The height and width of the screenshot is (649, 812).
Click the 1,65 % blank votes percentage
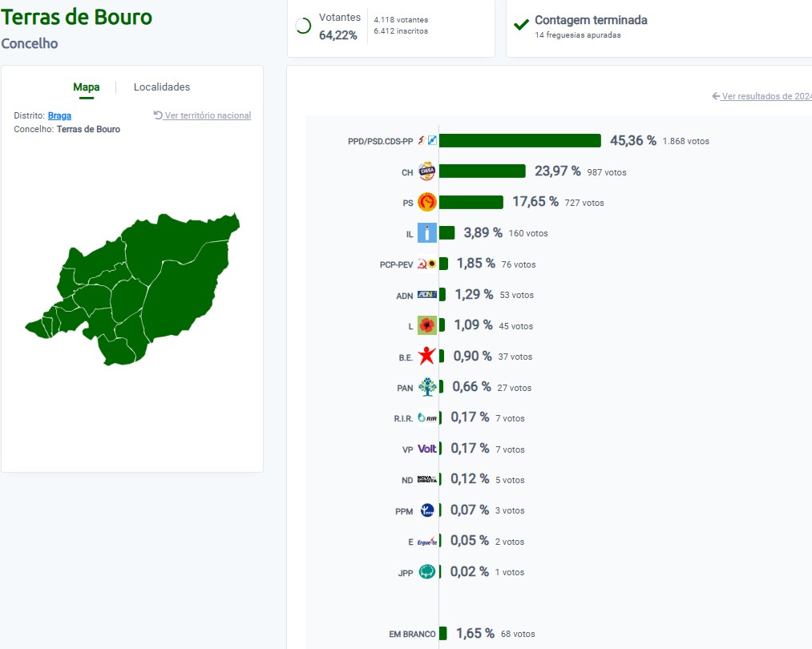pos(475,634)
